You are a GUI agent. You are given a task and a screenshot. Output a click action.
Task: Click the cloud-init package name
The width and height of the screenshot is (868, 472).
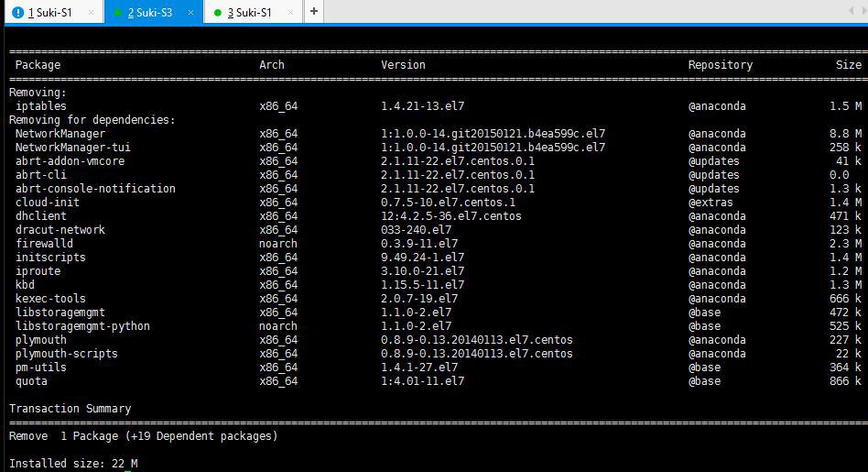[x=47, y=203]
